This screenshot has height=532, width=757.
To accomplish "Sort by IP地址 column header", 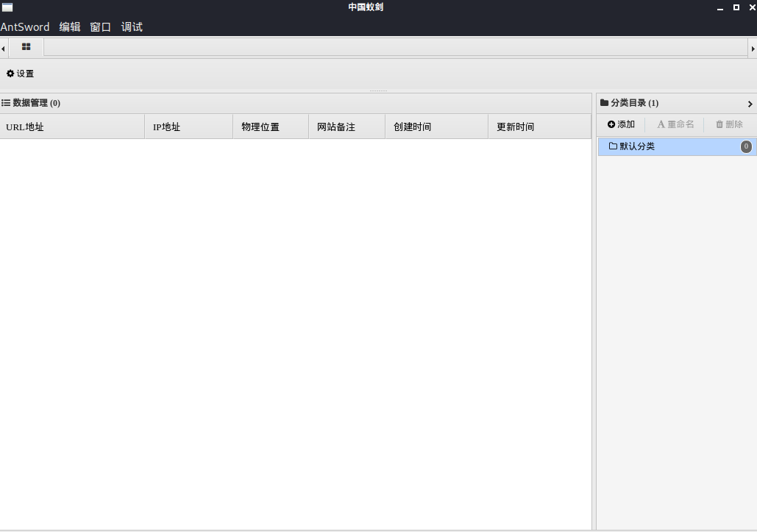I will point(189,127).
